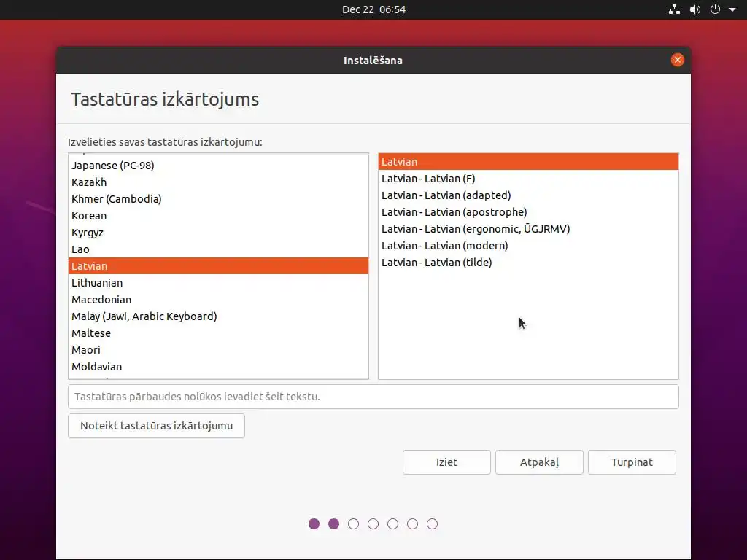747x560 pixels.
Task: Focus the keyboard test text field
Action: point(373,397)
